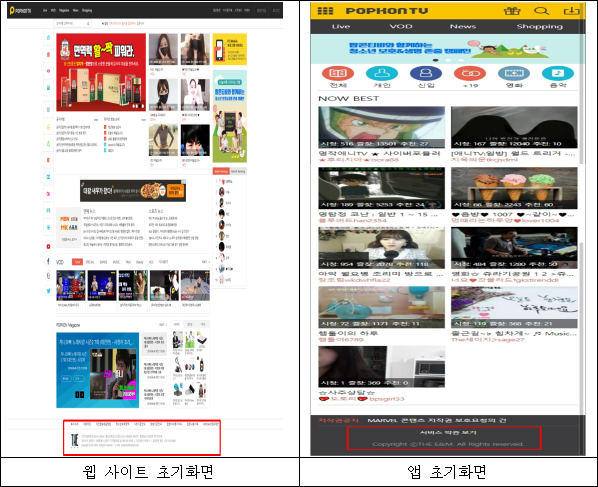Viewport: 598px width, 487px height.
Task: Switch to the Month Ranking tab on the website
Action: [x=238, y=172]
